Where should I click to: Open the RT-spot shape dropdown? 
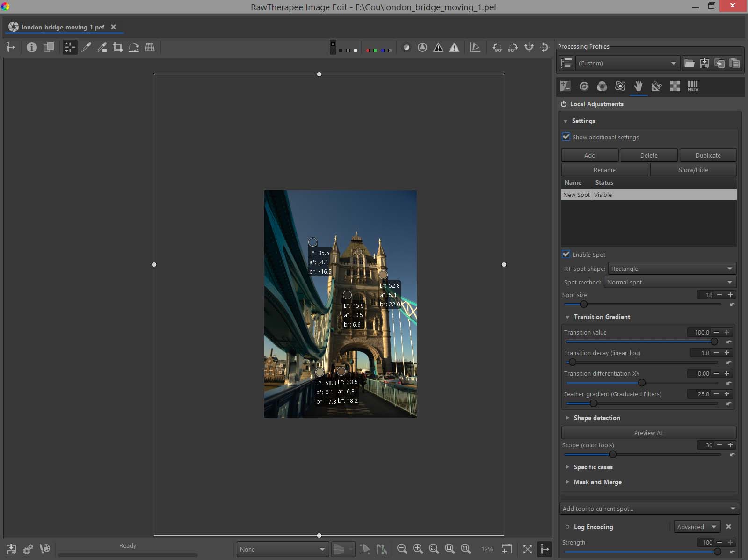pos(672,269)
